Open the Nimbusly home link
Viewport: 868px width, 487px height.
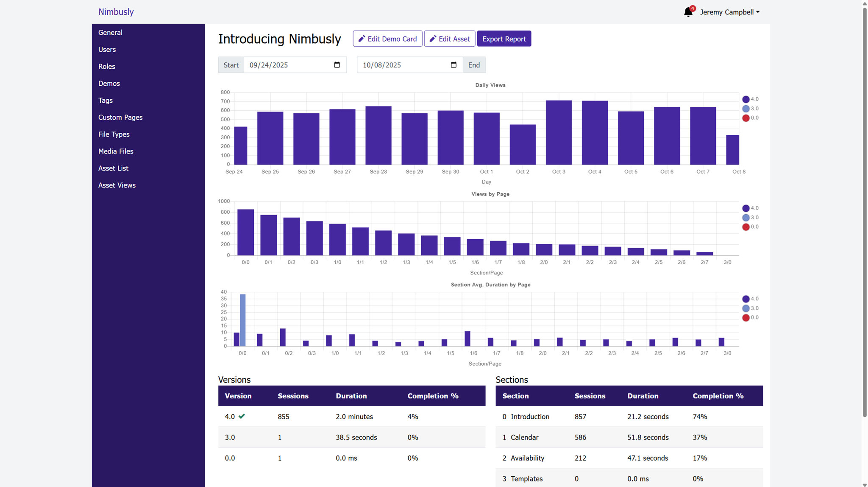pyautogui.click(x=116, y=11)
